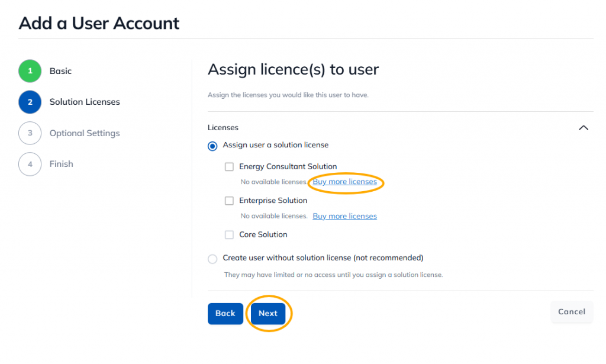Collapse the Licenses section using the chevron

coord(584,128)
